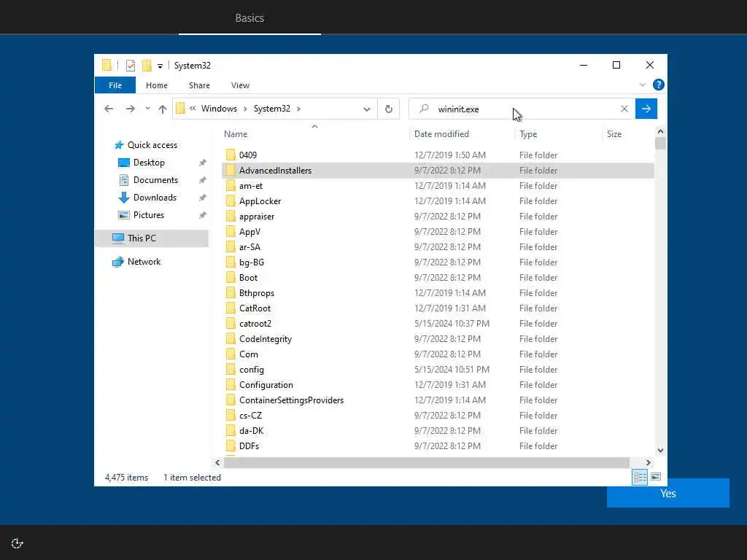Screen dimensions: 747x560
Task: Select the config folder icon
Action: [231, 370]
